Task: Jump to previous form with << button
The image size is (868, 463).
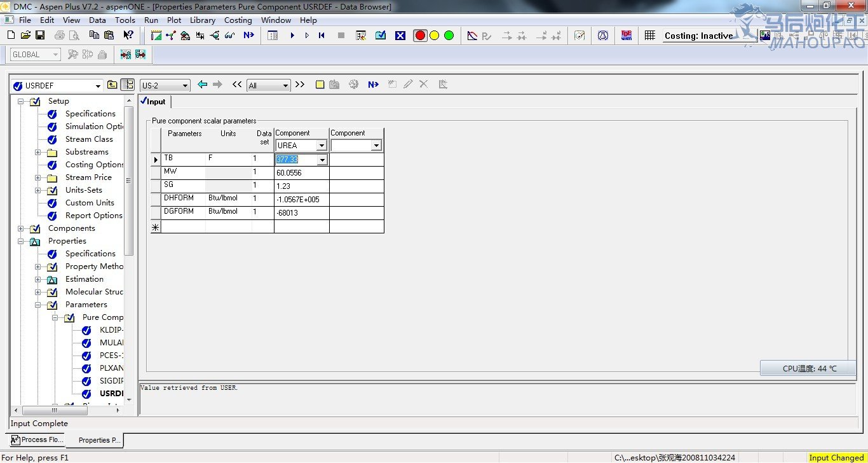Action: (237, 85)
